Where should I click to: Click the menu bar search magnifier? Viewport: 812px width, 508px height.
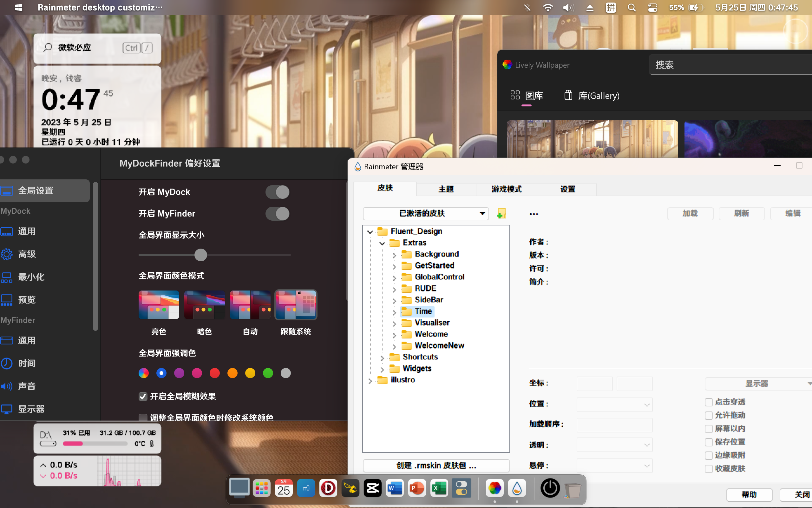coord(632,7)
